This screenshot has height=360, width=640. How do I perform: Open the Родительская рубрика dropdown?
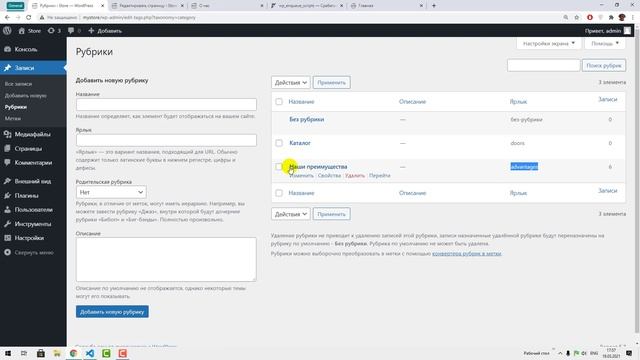[x=111, y=192]
